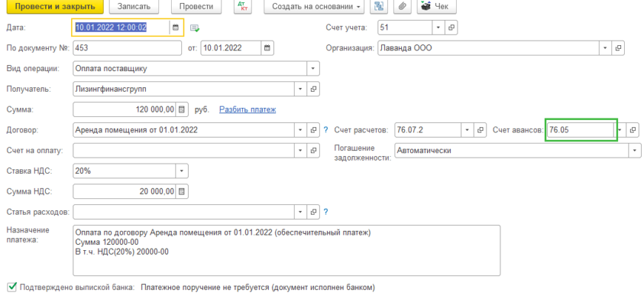Open Статья расходов record icon

(x=313, y=212)
